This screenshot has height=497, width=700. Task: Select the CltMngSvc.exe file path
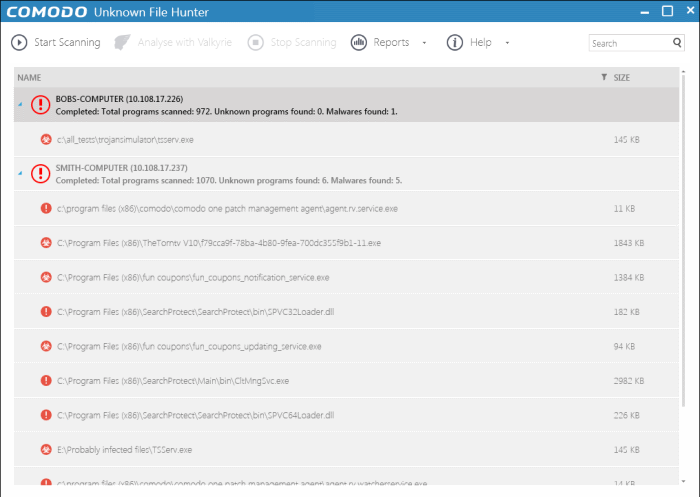pos(173,381)
